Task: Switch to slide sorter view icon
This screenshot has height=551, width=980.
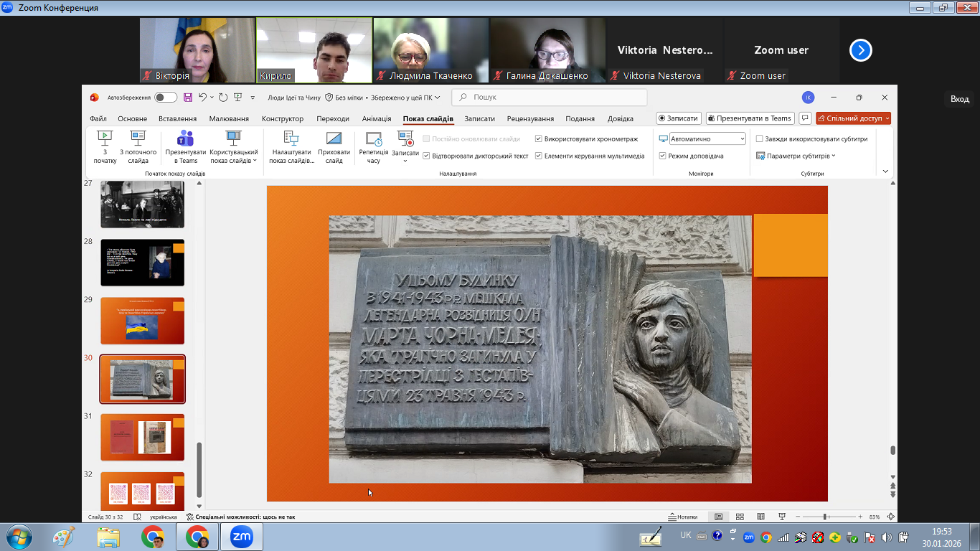Action: [x=740, y=517]
